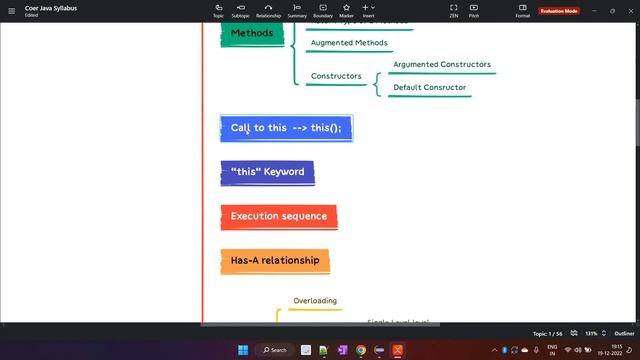Open the Bluetooth tray icon
640x360 pixels.
pyautogui.click(x=504, y=350)
